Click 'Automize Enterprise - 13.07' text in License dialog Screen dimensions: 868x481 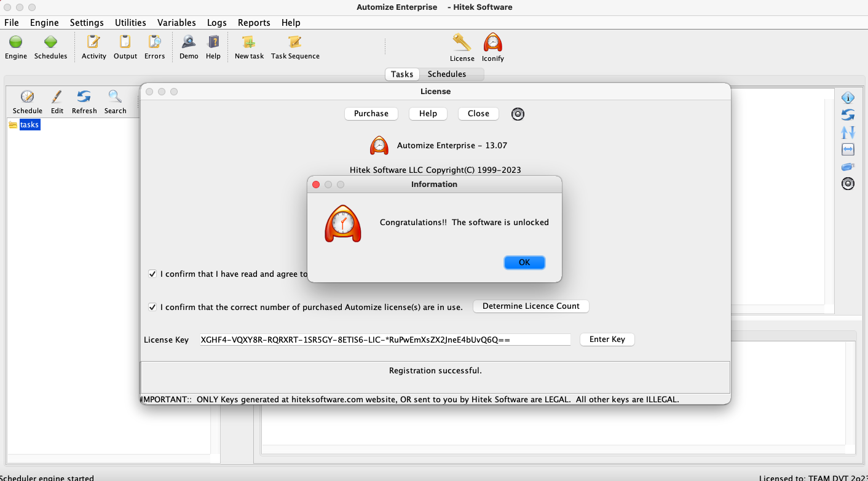click(x=452, y=146)
